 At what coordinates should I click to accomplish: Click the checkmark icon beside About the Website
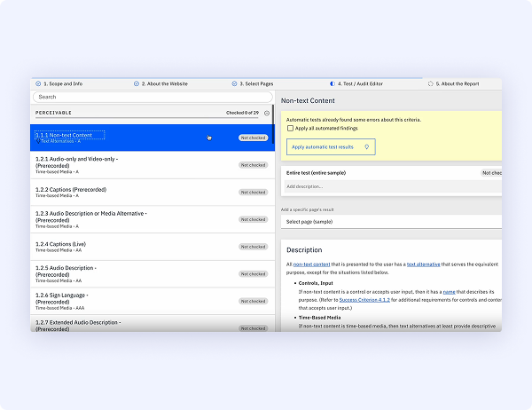tap(137, 83)
